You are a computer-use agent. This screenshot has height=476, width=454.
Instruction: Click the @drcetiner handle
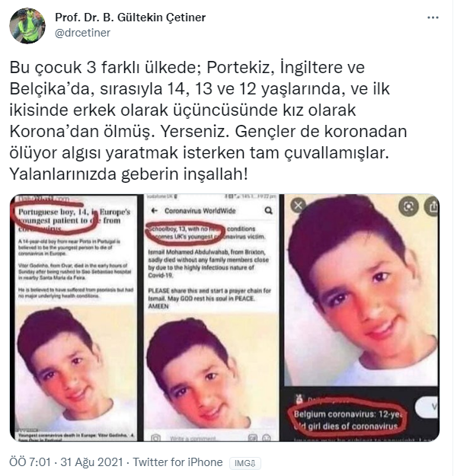pyautogui.click(x=82, y=33)
